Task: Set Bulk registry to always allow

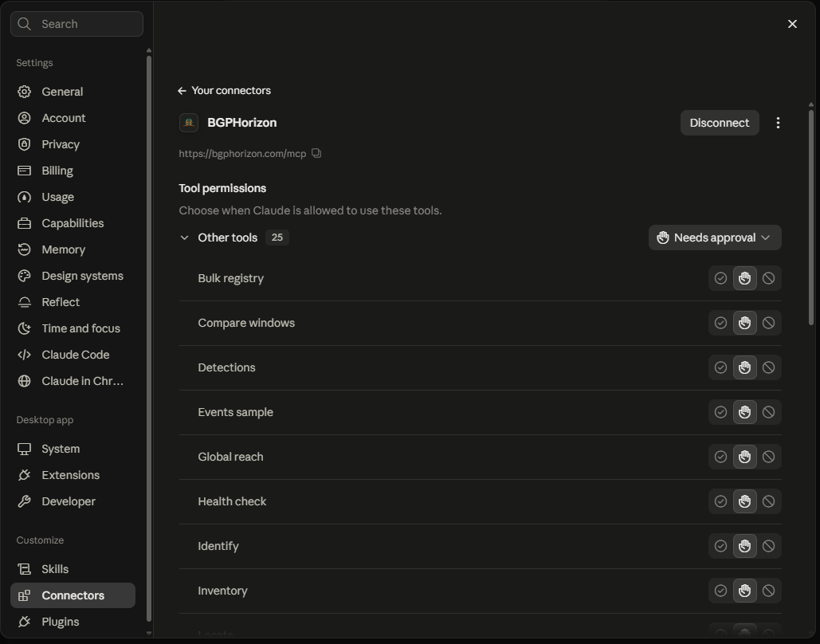Action: [x=720, y=278]
